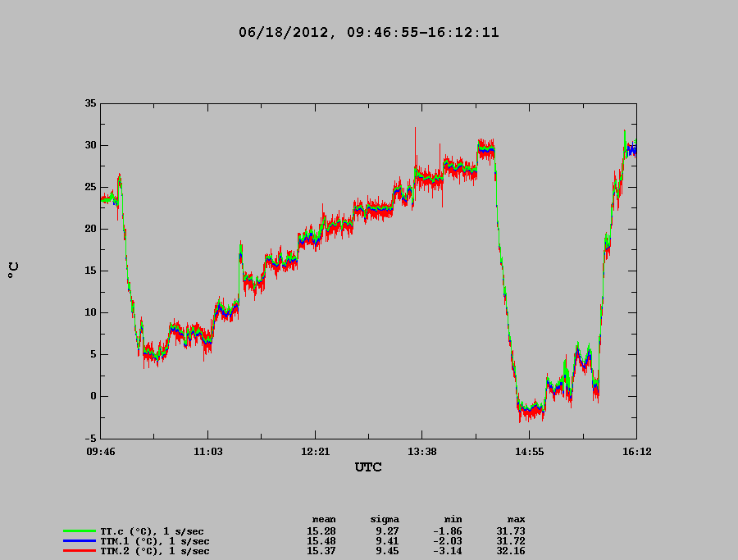Image resolution: width=738 pixels, height=560 pixels.
Task: Click the TTM.2 mean value 15.37
Action: coord(321,551)
